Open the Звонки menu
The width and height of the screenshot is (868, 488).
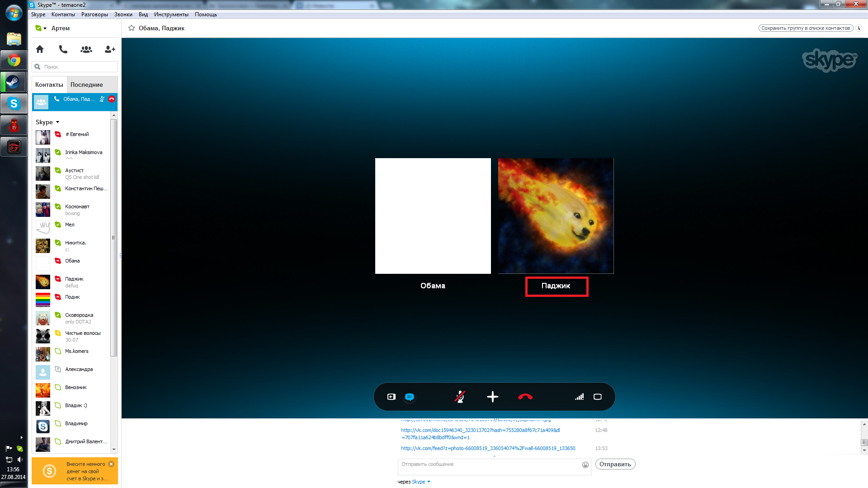[123, 14]
